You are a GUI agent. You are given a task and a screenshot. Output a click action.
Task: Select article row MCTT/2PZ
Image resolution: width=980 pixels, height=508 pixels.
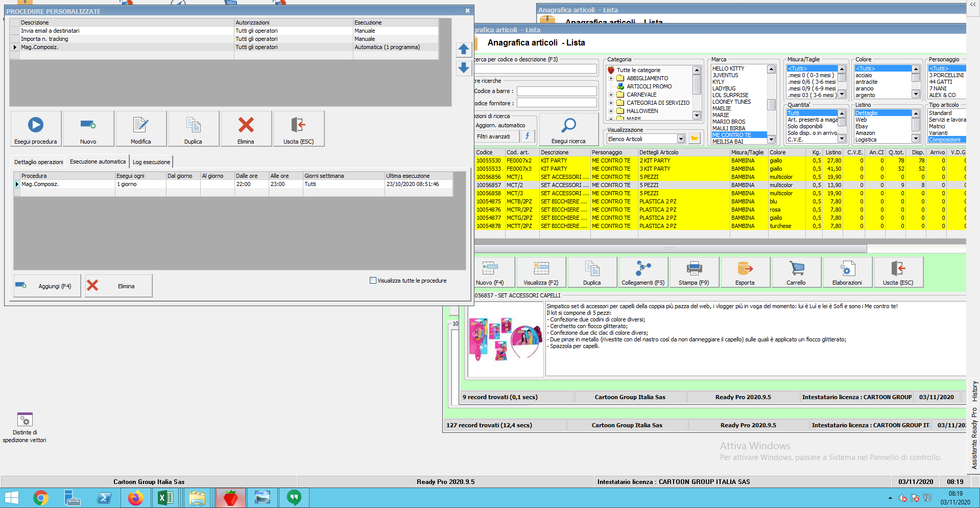720,226
